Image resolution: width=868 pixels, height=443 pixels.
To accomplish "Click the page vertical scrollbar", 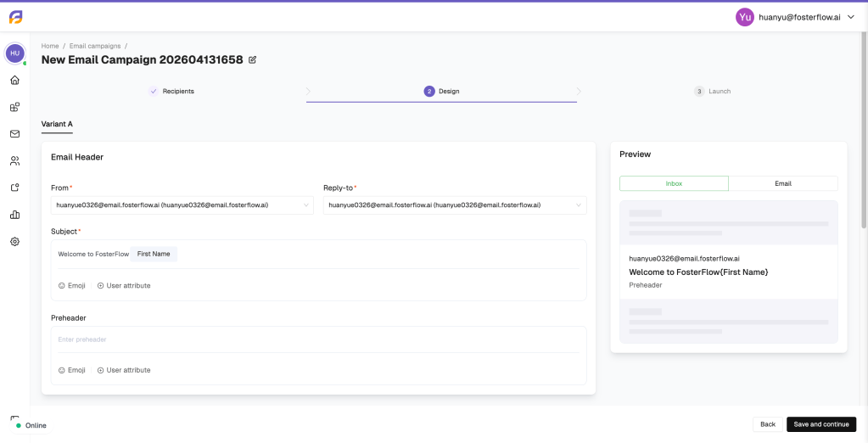I will (864, 130).
